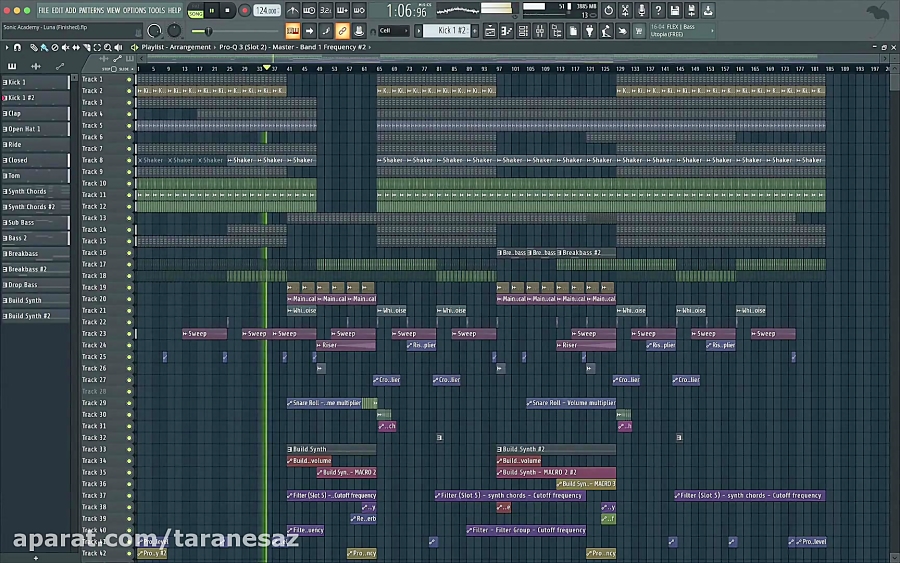Mute Track 1 with its green LED
900x563 pixels.
[x=129, y=79]
